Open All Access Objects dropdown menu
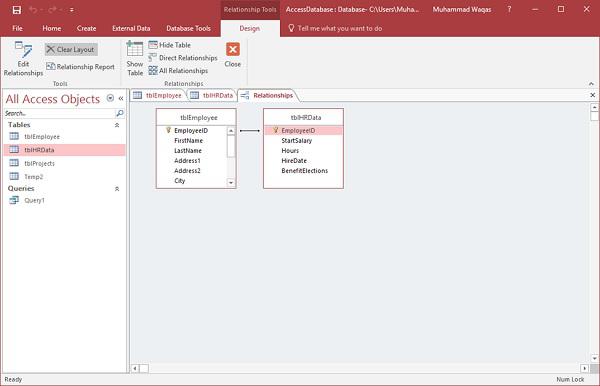 tap(110, 98)
